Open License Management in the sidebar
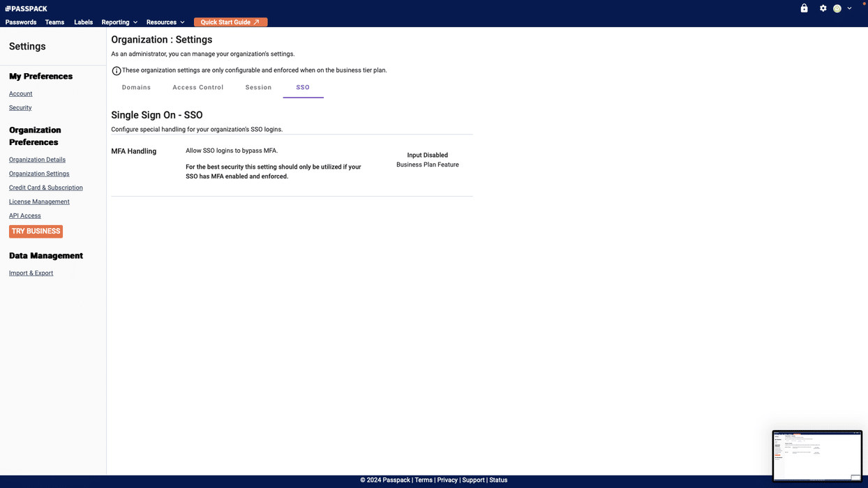This screenshot has height=488, width=868. click(39, 201)
